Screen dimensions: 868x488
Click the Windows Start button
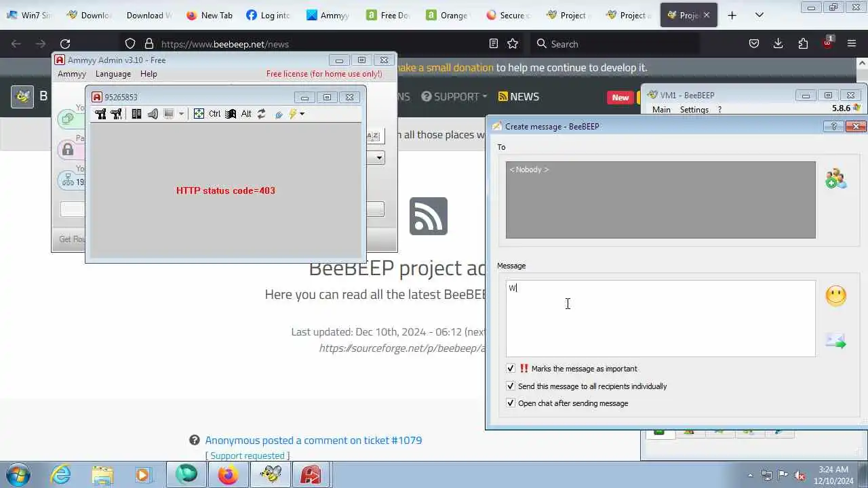18,475
